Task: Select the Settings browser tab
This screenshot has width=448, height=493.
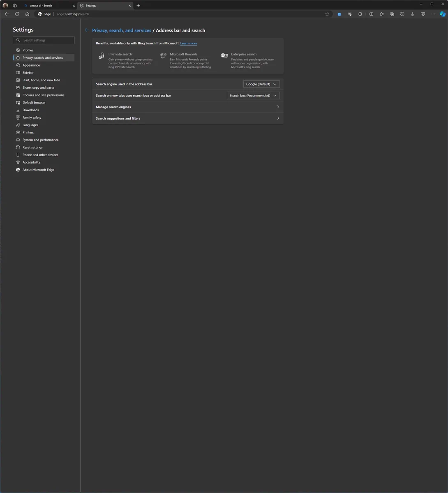Action: click(x=105, y=5)
